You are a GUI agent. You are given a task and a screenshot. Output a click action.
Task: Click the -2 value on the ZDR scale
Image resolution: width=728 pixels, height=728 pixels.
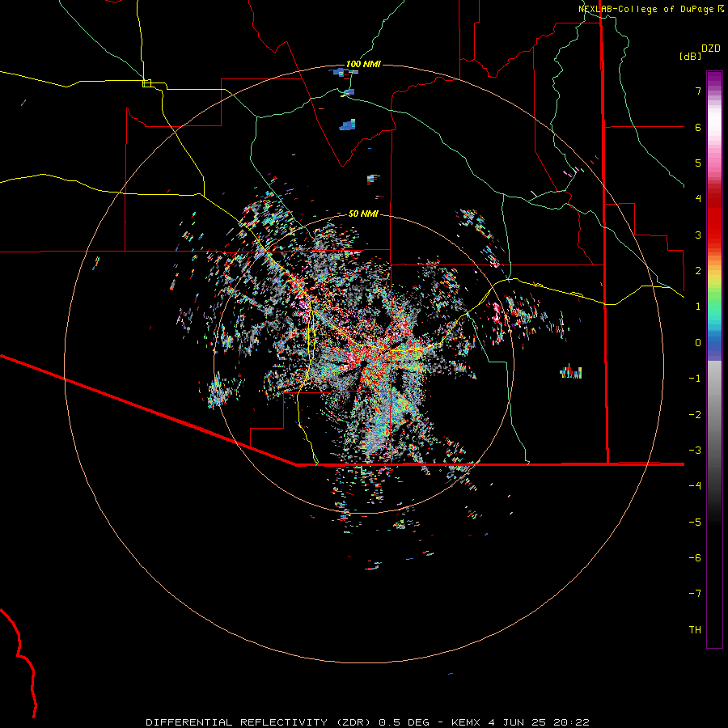pos(695,415)
